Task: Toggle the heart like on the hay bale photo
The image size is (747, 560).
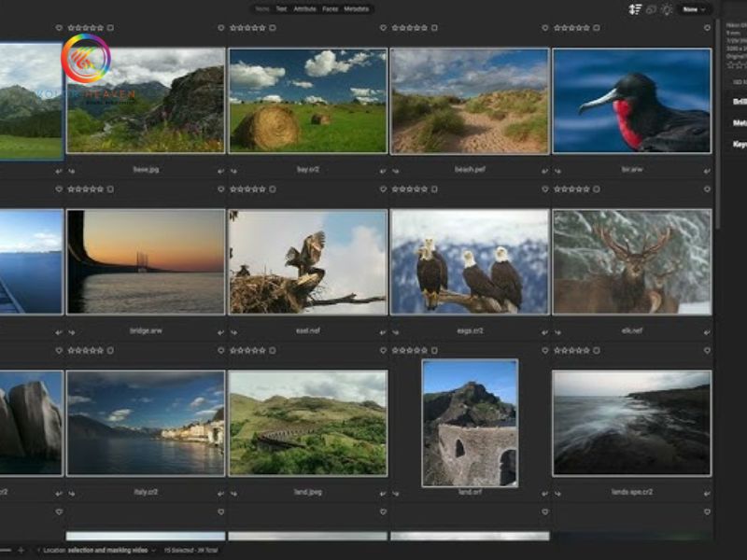Action: (x=383, y=28)
